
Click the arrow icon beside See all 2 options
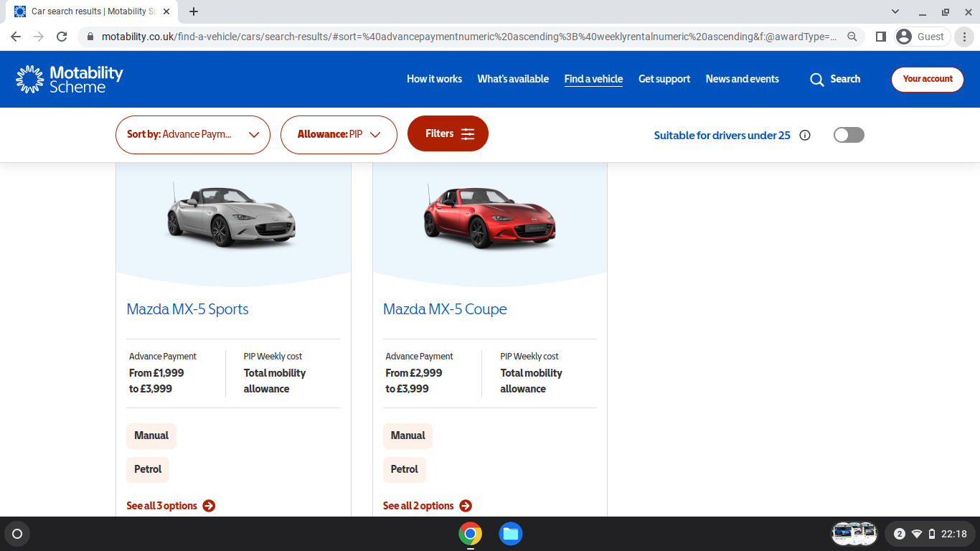466,506
